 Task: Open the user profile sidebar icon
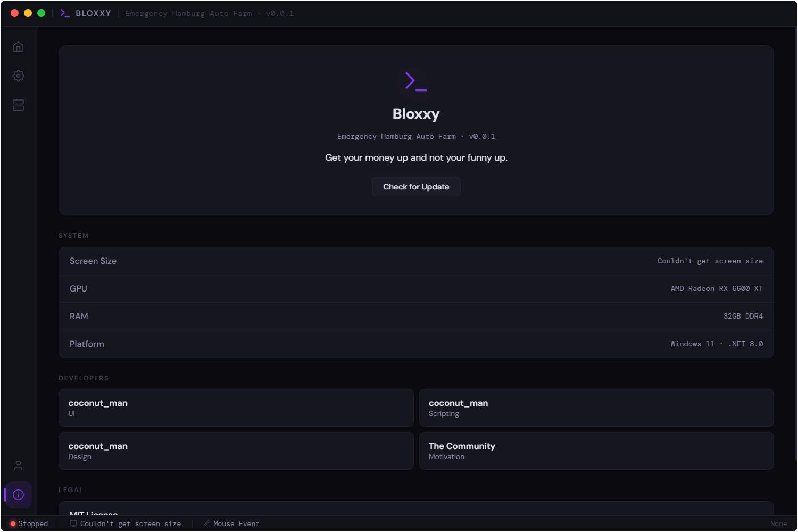(19, 465)
